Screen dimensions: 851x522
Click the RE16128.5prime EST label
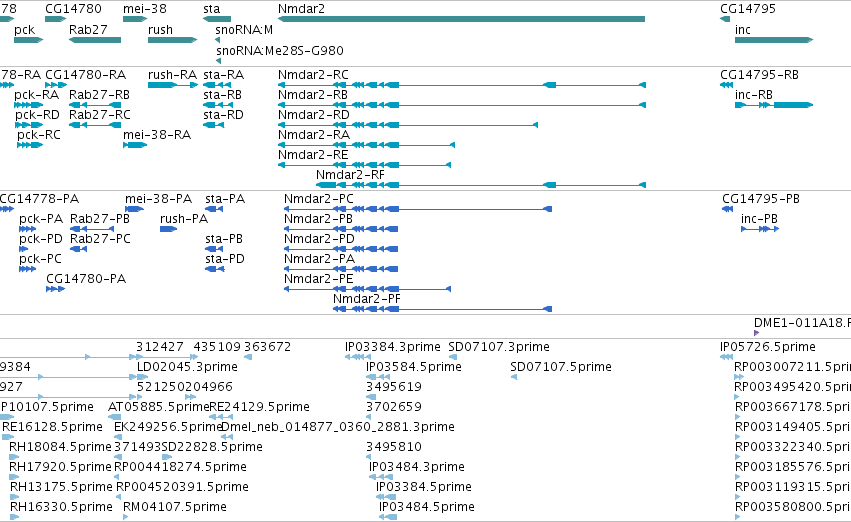(52, 427)
